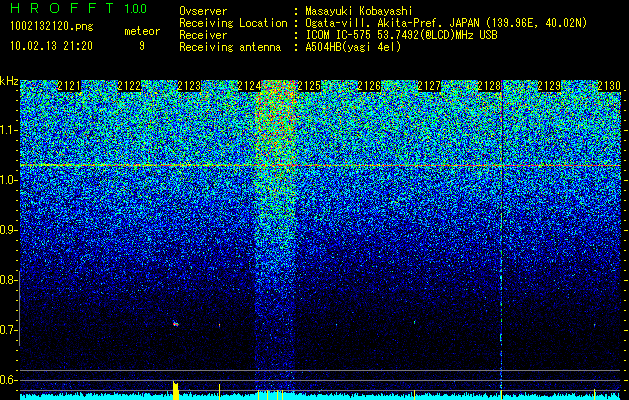Click the "Receiver" field label

[203, 35]
